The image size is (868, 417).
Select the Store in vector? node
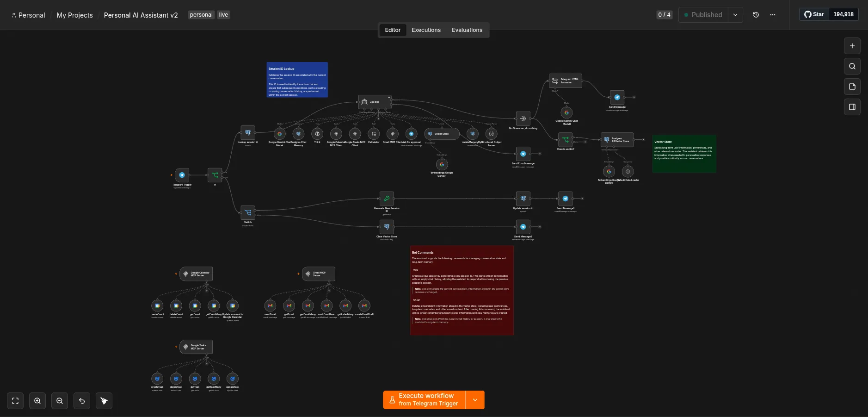565,140
